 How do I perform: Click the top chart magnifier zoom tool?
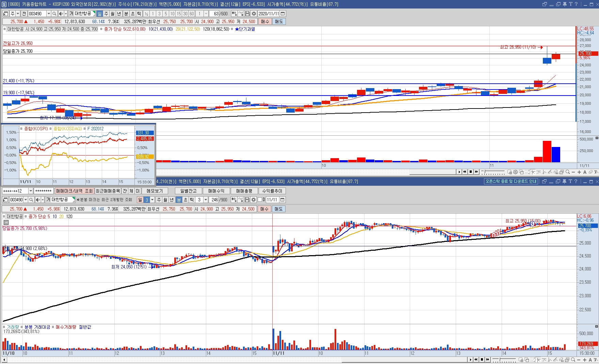(x=568, y=172)
